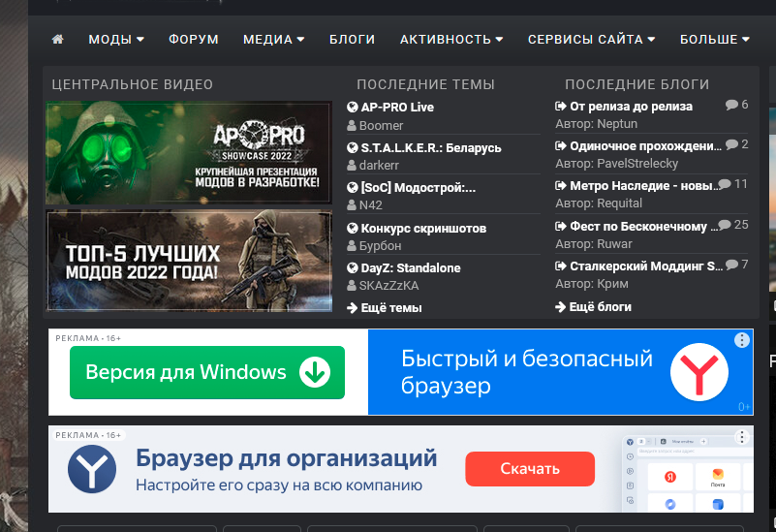Image resolution: width=776 pixels, height=532 pixels.
Task: Click the Браузер для организаций headline
Action: click(286, 457)
